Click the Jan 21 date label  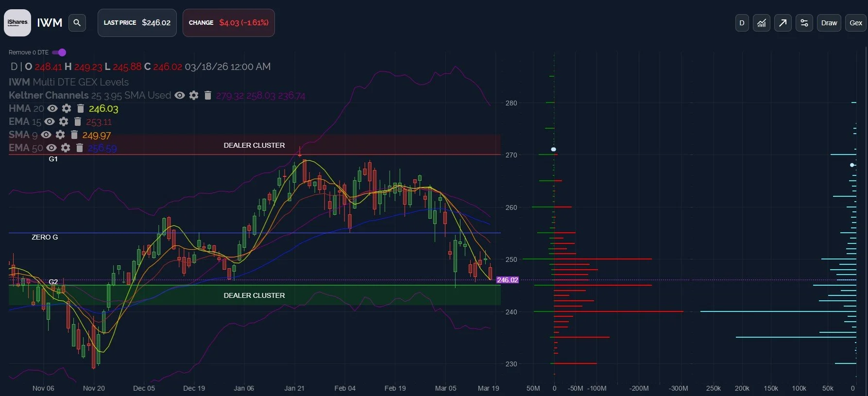[x=294, y=388]
